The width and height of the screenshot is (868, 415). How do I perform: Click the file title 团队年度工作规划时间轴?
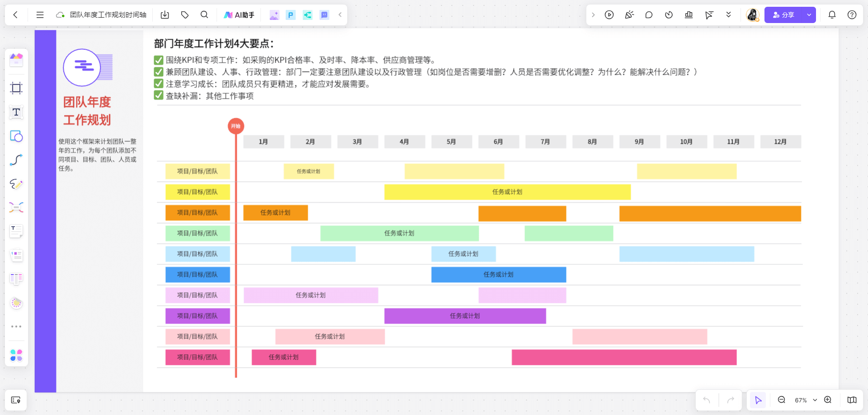pyautogui.click(x=108, y=15)
